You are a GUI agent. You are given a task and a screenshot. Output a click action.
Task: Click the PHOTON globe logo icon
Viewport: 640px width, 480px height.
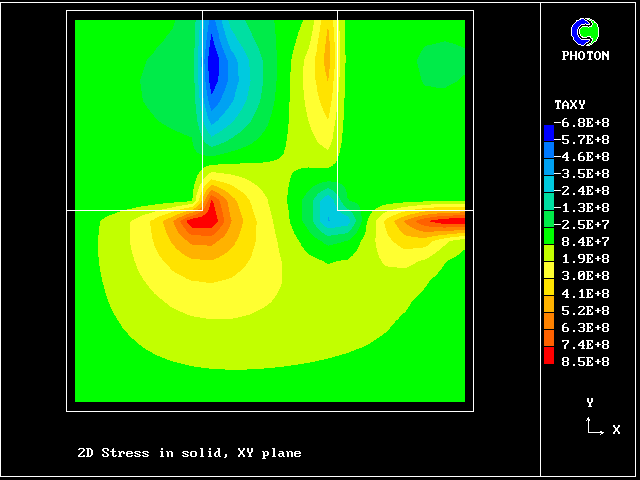tap(584, 33)
